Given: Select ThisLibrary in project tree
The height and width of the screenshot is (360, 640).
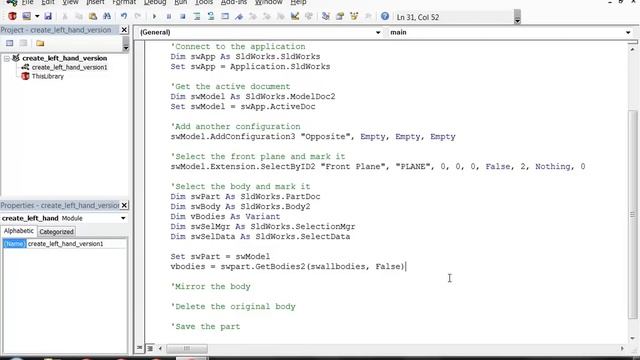Looking at the screenshot, I should tap(48, 76).
